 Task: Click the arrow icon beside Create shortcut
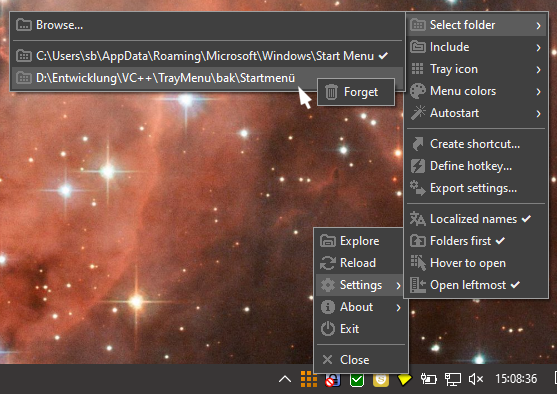click(418, 144)
